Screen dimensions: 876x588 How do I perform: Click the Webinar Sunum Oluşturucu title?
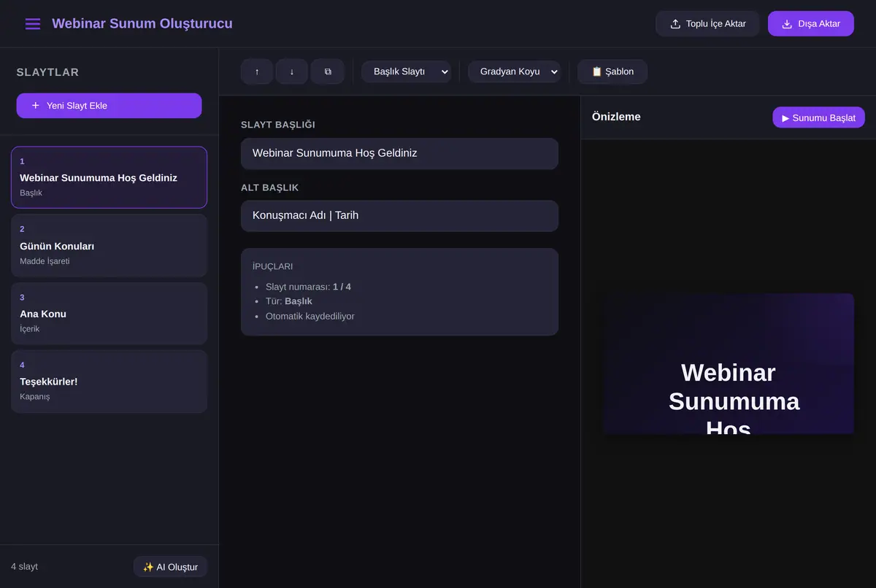[x=142, y=23]
